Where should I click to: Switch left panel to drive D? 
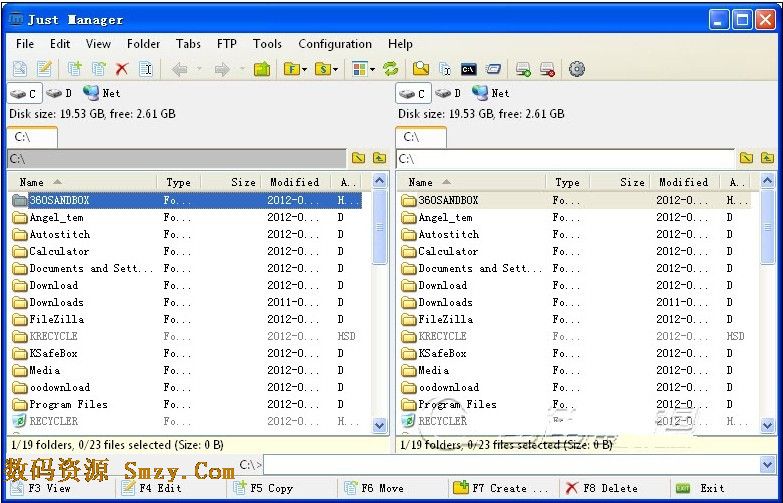click(x=59, y=93)
